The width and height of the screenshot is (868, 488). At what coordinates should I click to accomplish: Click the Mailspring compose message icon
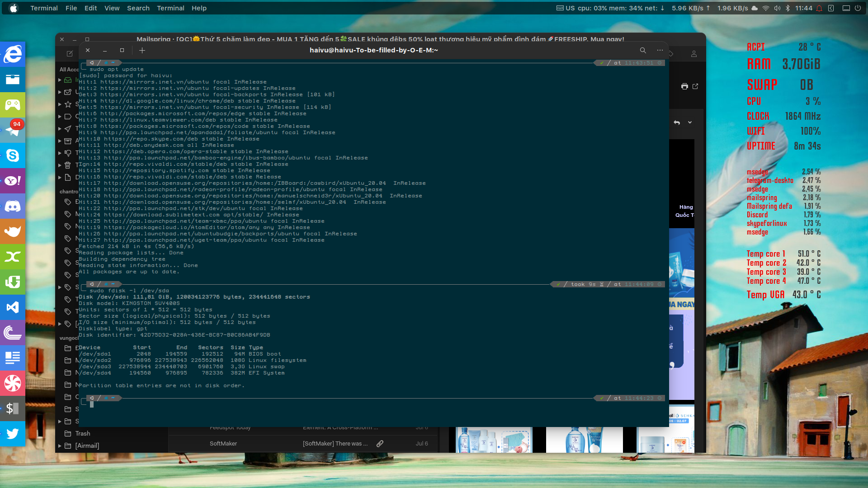point(70,53)
